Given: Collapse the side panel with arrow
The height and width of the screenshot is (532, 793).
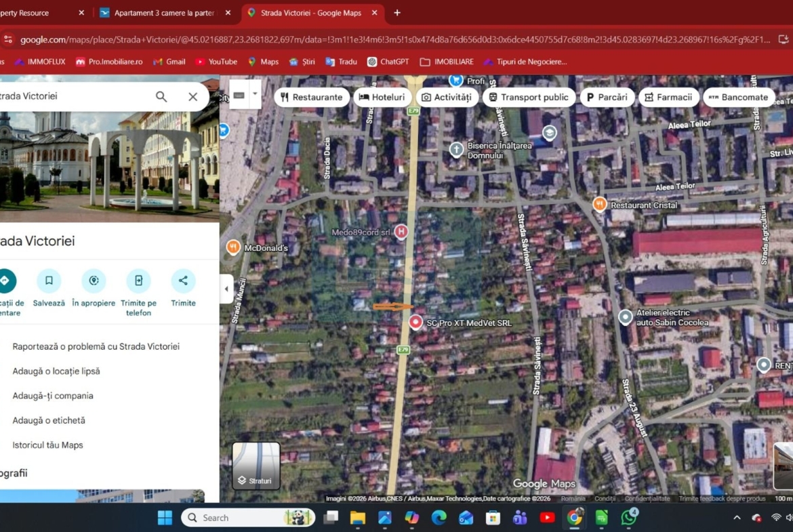Looking at the screenshot, I should 226,289.
